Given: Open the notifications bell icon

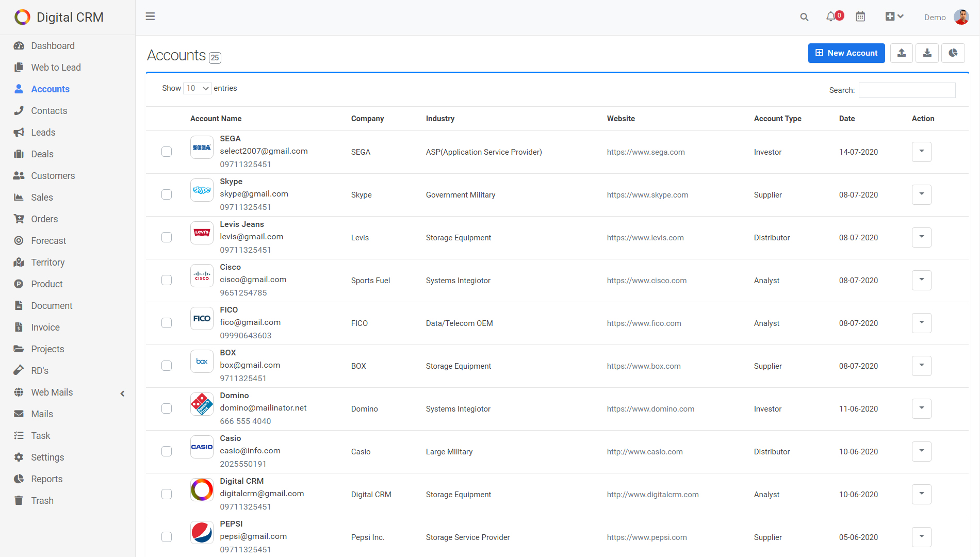Looking at the screenshot, I should [x=830, y=17].
